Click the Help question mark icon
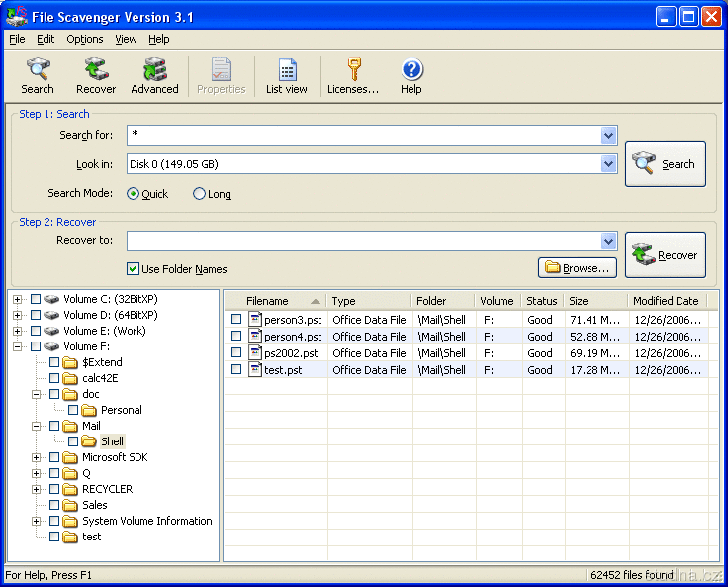The image size is (728, 587). click(x=411, y=70)
